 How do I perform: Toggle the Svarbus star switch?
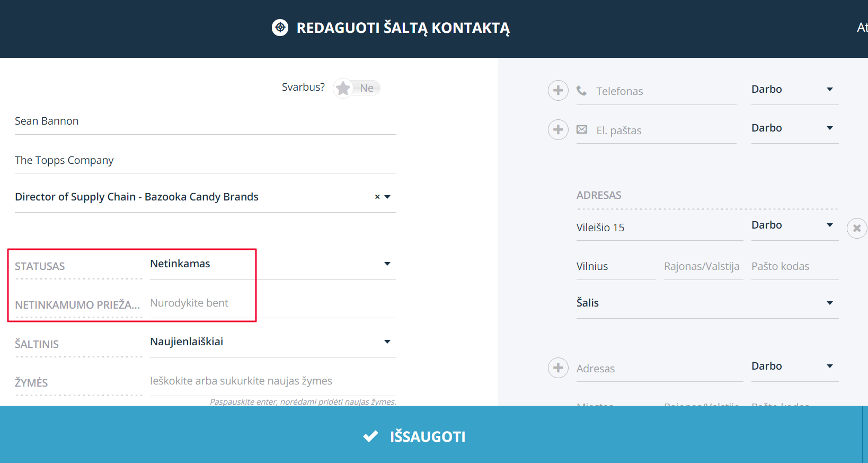(x=357, y=88)
